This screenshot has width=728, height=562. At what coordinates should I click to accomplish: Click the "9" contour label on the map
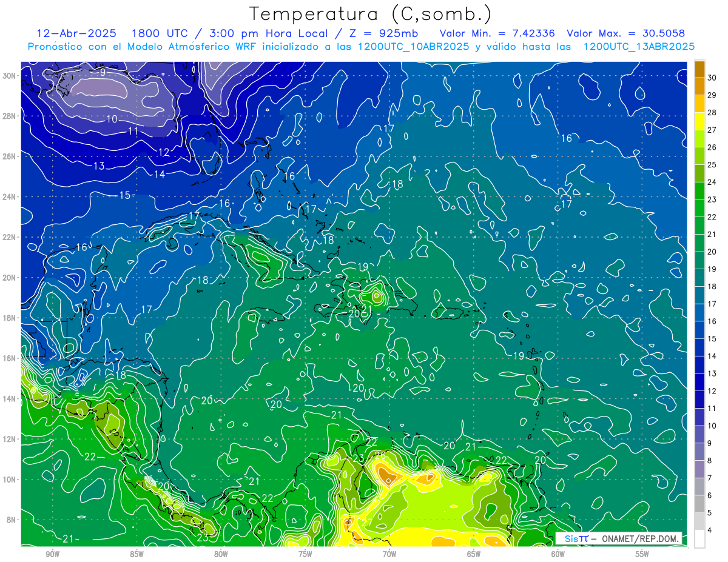point(103,72)
